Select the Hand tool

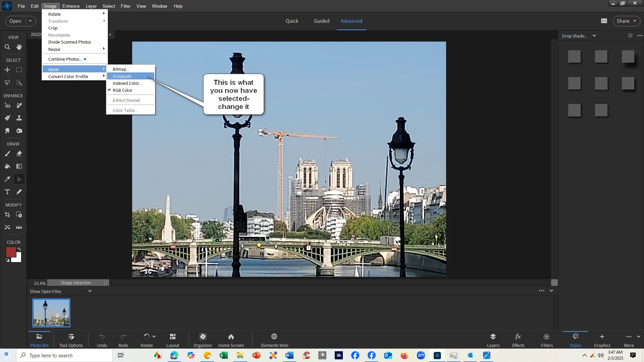coord(19,47)
